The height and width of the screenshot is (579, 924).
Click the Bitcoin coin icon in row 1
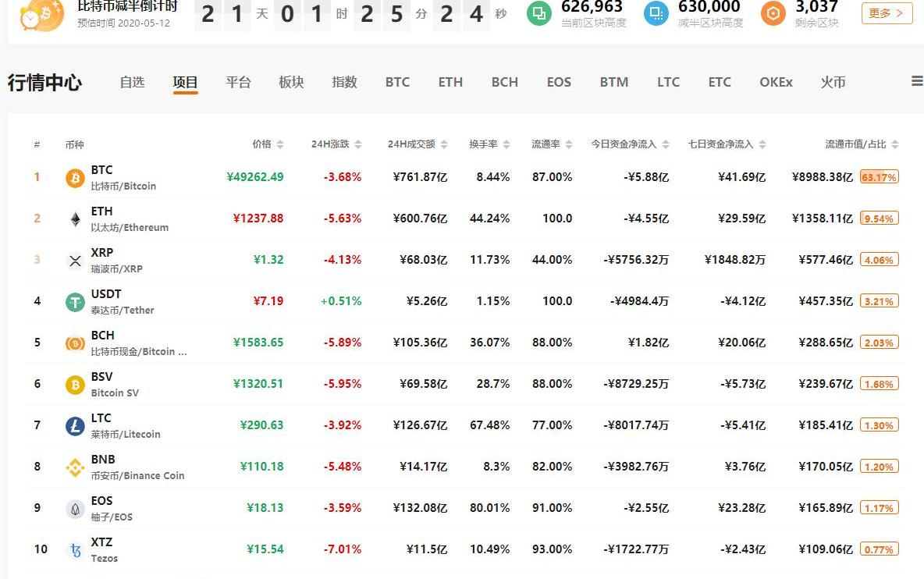point(75,178)
